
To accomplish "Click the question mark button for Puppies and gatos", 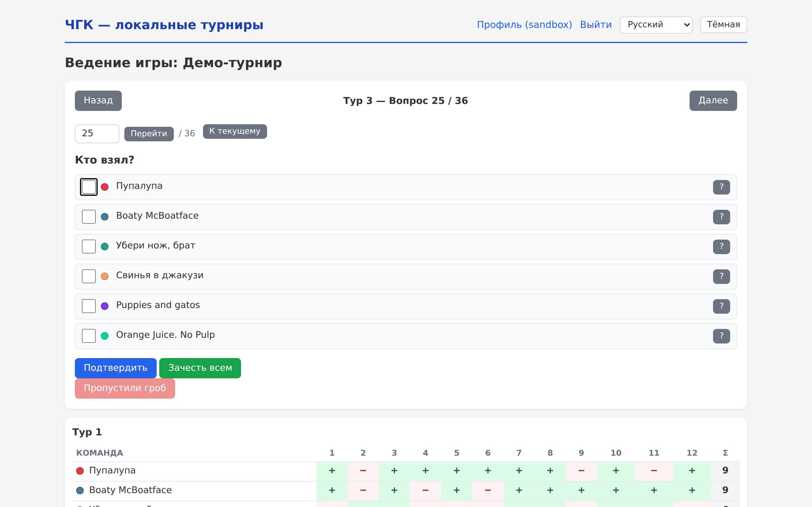I will [721, 306].
